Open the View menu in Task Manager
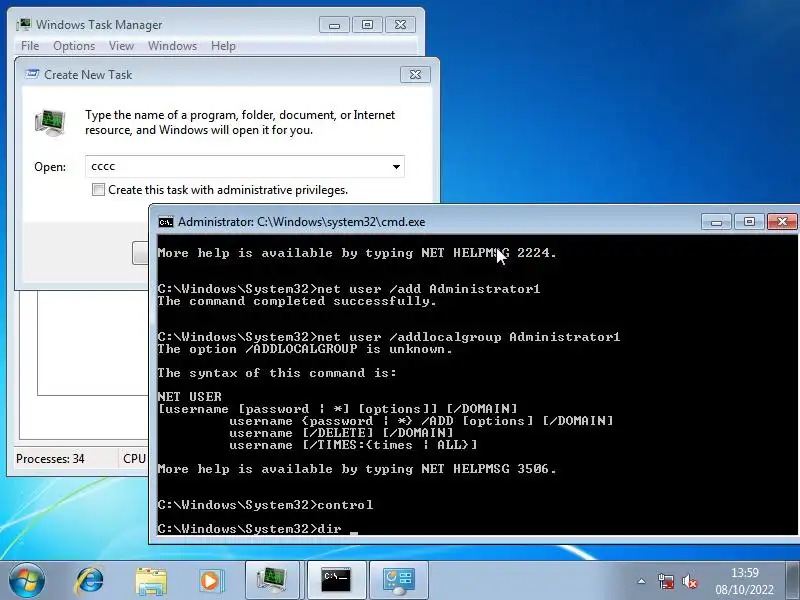This screenshot has height=600, width=800. coord(121,46)
